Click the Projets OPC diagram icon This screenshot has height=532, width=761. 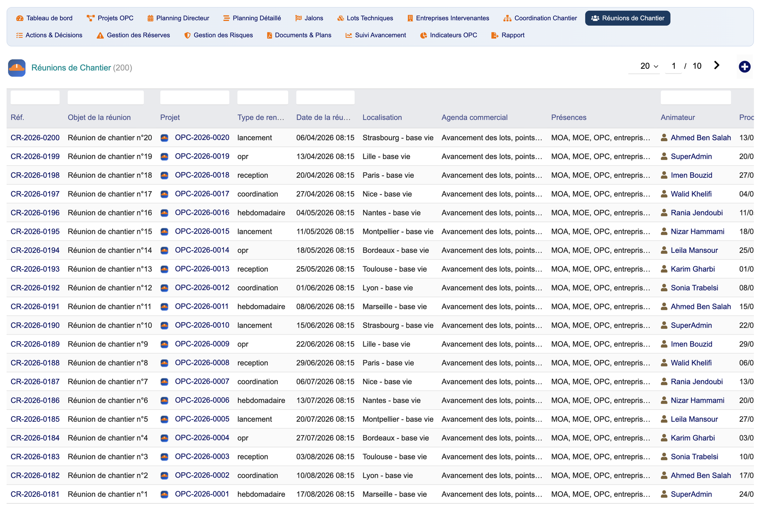(x=91, y=18)
